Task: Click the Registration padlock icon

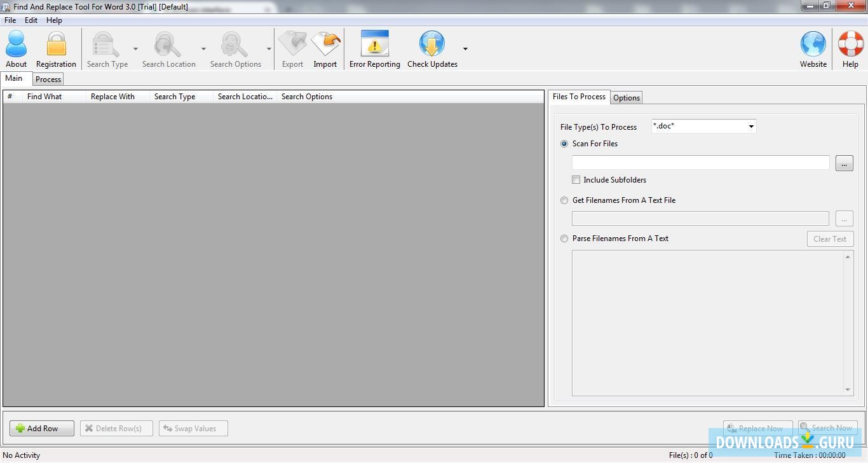Action: [x=56, y=44]
